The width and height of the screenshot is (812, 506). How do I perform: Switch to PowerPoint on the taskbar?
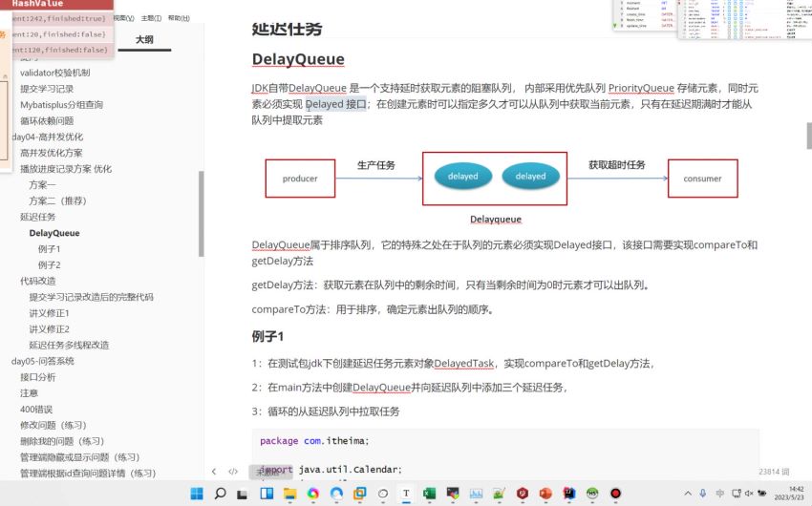(x=545, y=494)
